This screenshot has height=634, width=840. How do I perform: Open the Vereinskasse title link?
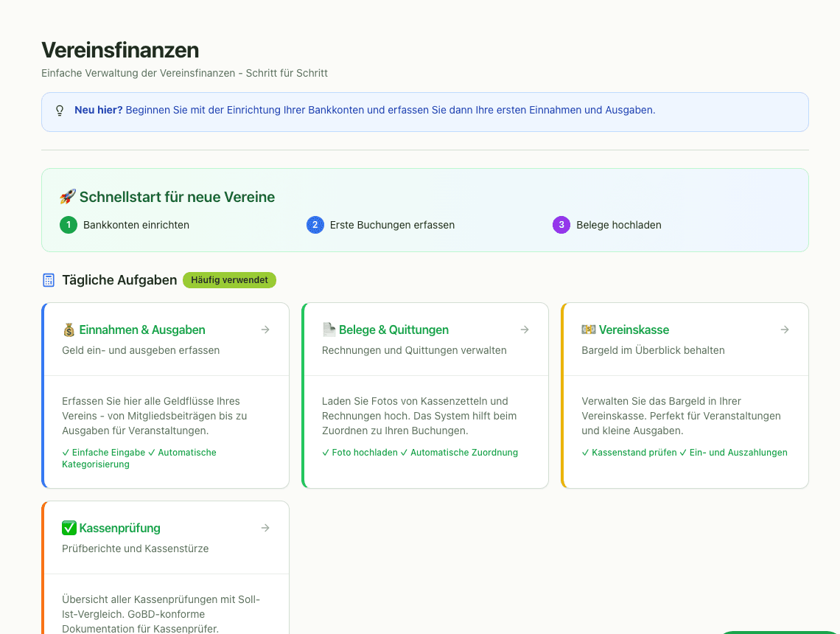(634, 330)
